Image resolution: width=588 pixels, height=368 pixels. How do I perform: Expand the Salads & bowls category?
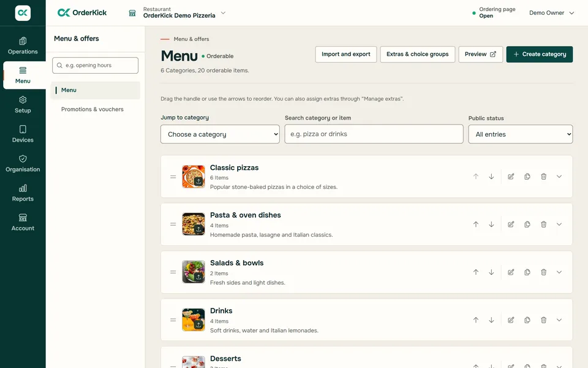tap(559, 272)
